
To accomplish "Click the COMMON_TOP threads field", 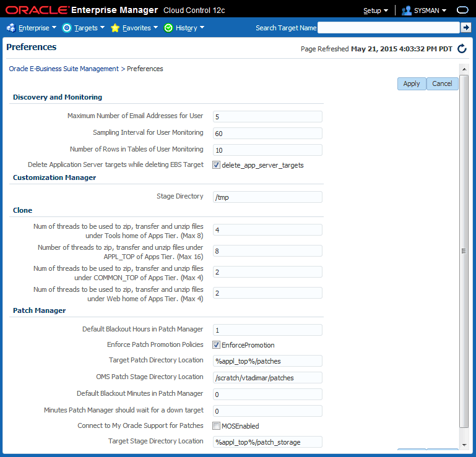I will coord(267,272).
